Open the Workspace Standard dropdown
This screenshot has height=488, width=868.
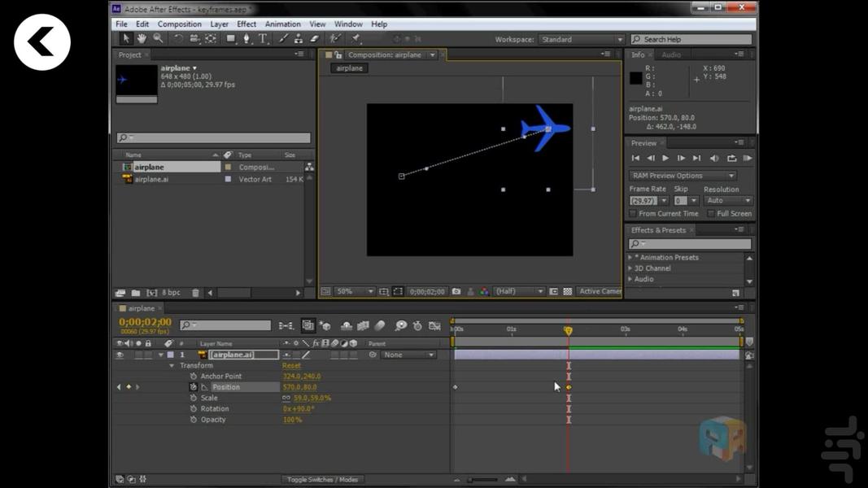(581, 39)
